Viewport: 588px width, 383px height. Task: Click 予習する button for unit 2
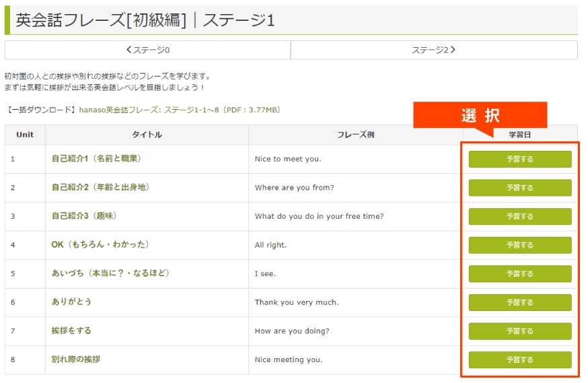(520, 188)
